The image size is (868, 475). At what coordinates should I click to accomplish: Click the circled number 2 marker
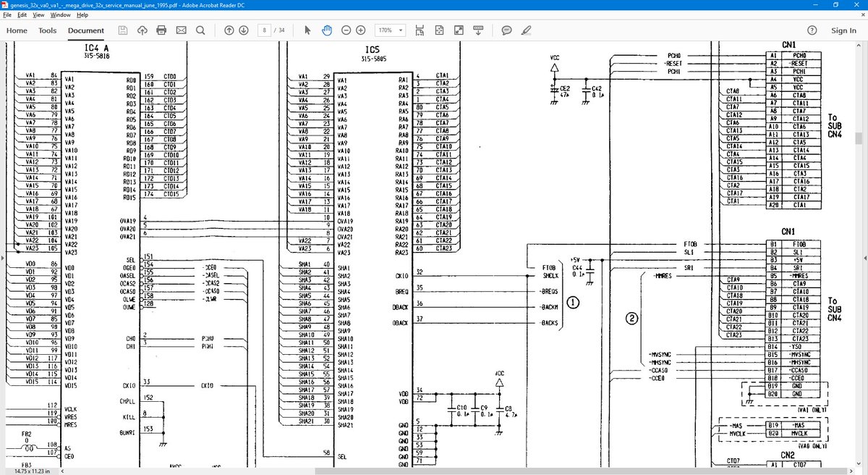tap(631, 318)
